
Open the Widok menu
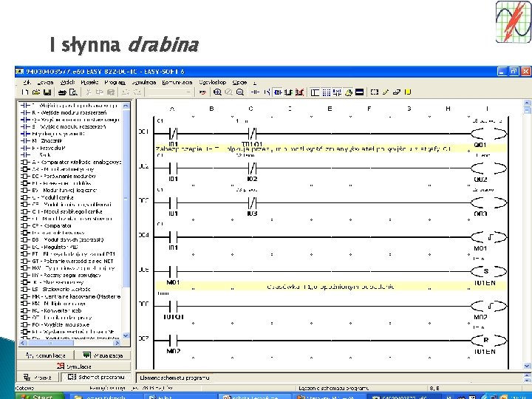point(67,82)
